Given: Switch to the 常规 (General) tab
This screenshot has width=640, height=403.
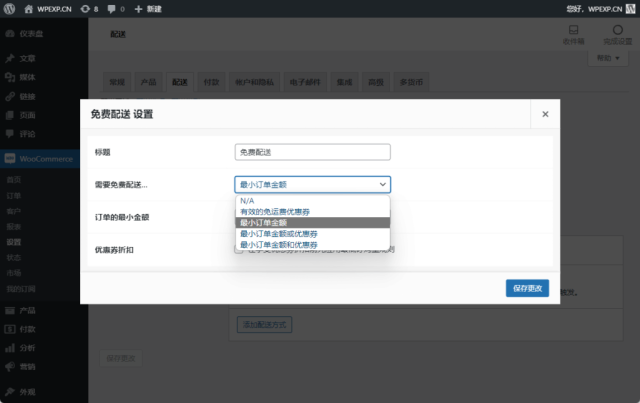Looking at the screenshot, I should 117,82.
